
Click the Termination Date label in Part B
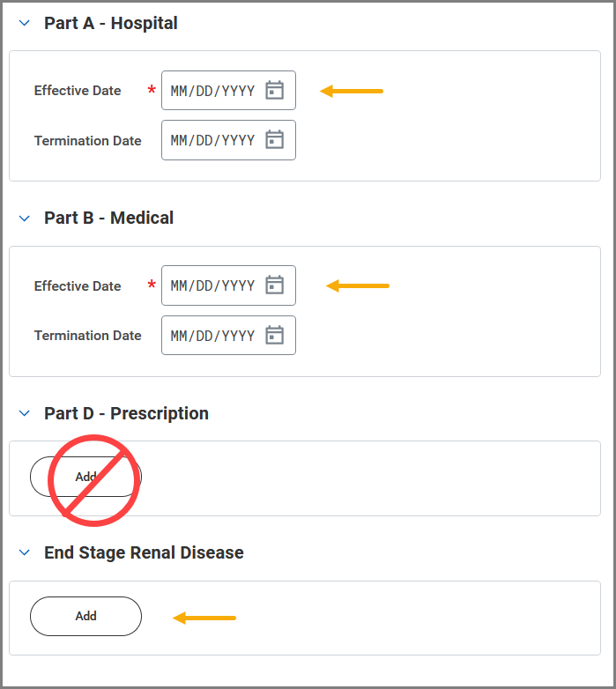pyautogui.click(x=88, y=336)
